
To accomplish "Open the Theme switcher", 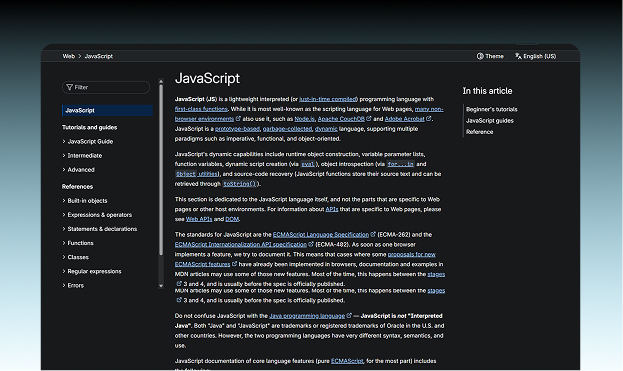I will click(x=490, y=56).
